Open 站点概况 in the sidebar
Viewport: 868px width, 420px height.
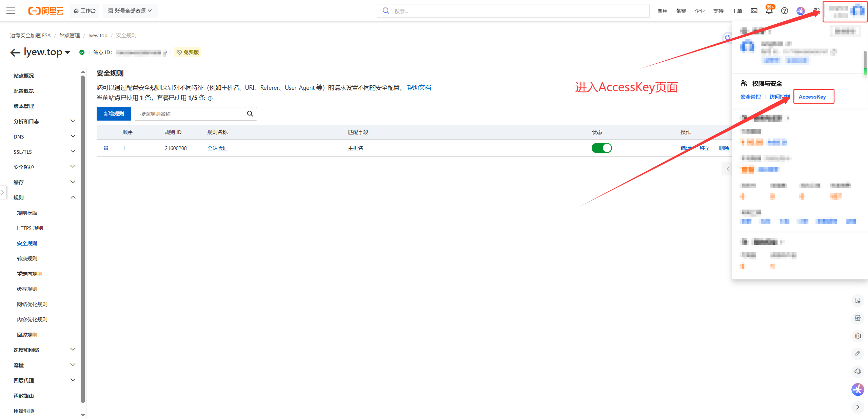(24, 76)
